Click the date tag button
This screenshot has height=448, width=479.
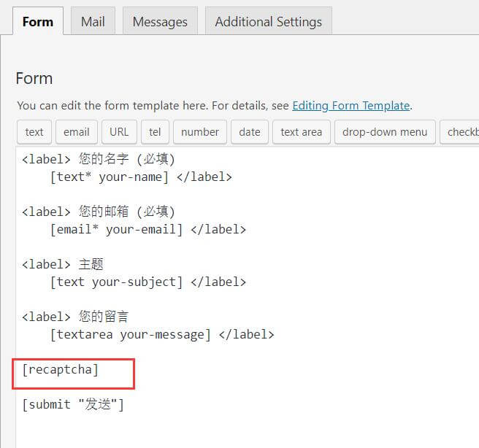pyautogui.click(x=249, y=132)
